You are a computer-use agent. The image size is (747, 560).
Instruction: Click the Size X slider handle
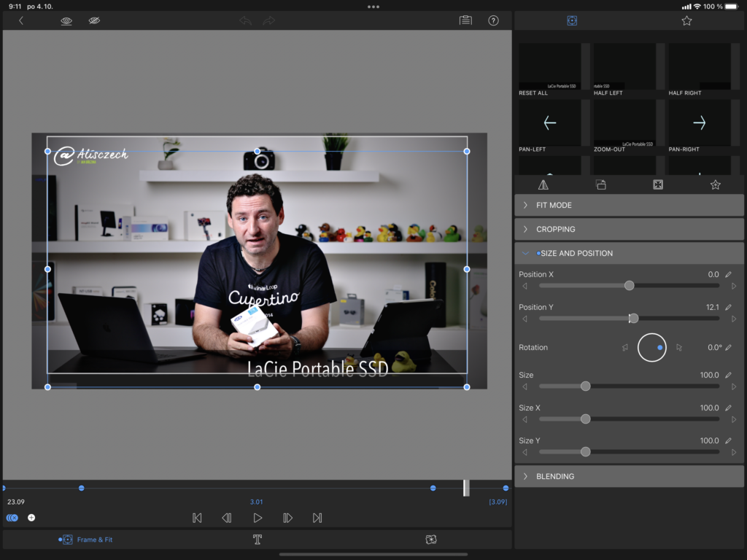point(586,419)
